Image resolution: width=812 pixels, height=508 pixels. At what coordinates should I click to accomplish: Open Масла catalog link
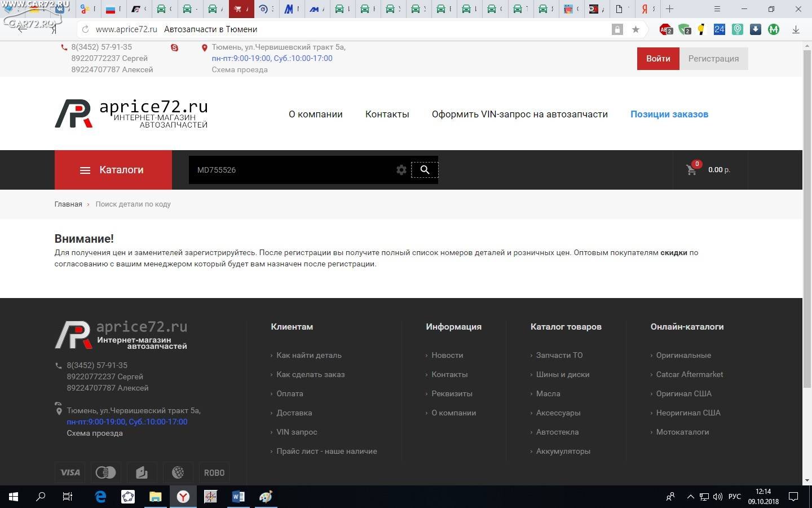pos(548,393)
